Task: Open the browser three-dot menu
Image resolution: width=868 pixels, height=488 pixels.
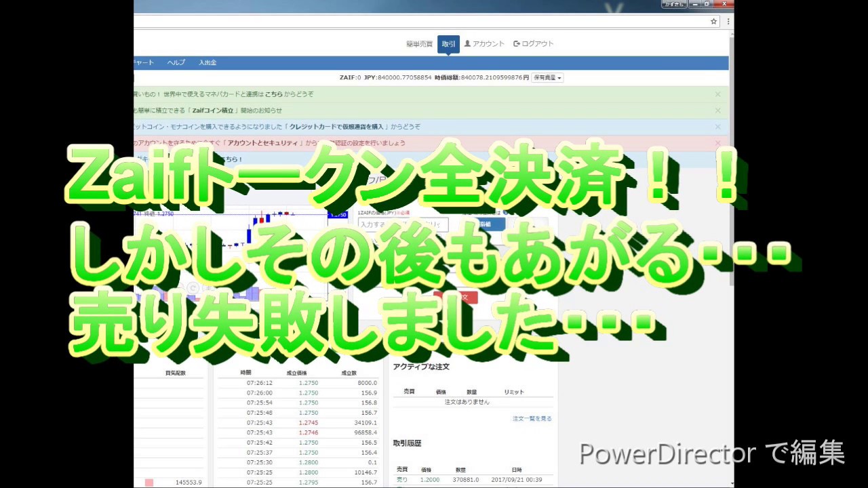Action: pos(727,22)
